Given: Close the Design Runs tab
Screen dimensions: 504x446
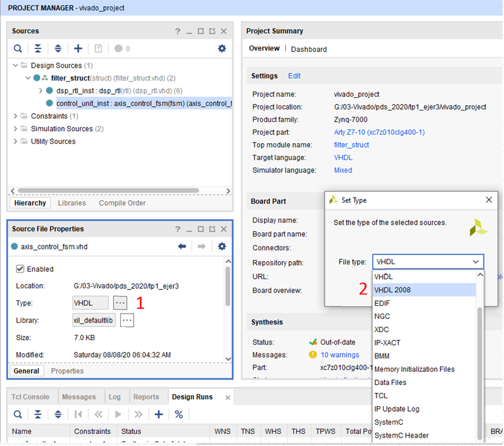Looking at the screenshot, I should pos(228,398).
